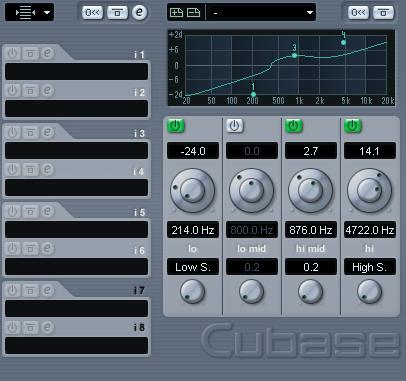Select EQ curve point 3 in the graph
Viewport: 406px width, 381px height.
[294, 55]
